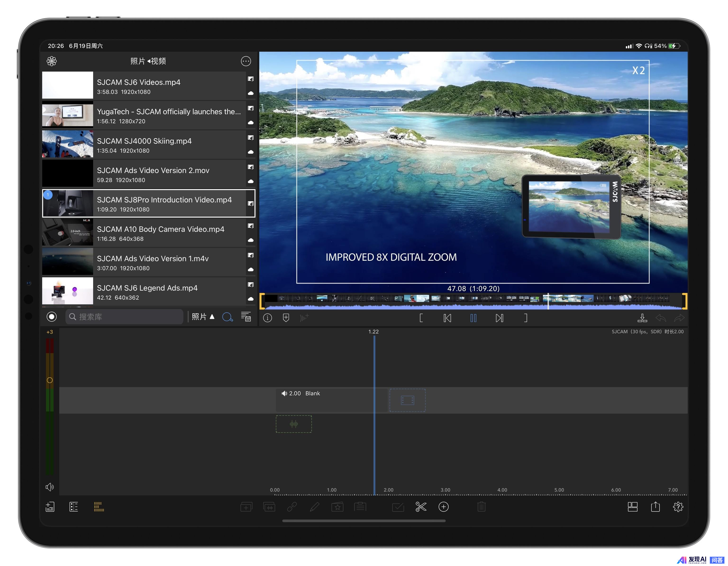Download the YugaTech clip from the cloud
The height and width of the screenshot is (566, 728).
coord(251,123)
